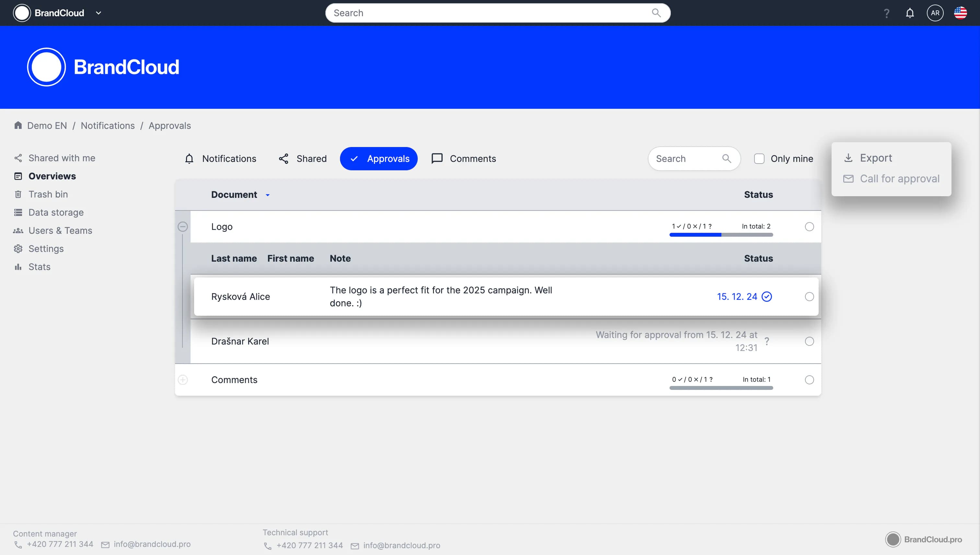Click the AR user avatar icon
Viewport: 980px width, 555px height.
pyautogui.click(x=935, y=13)
